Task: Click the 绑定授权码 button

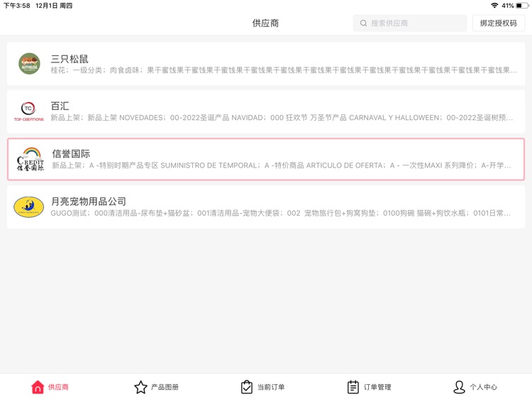Action: (499, 23)
